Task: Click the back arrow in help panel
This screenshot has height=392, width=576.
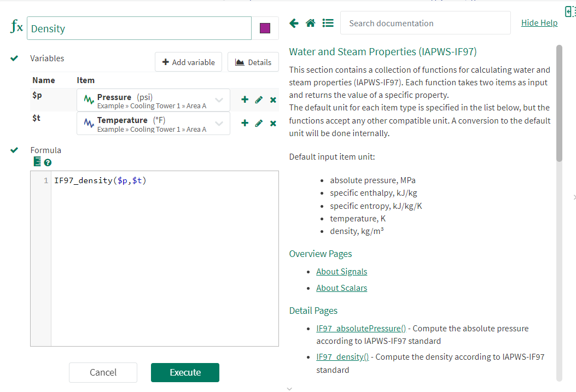Action: (x=294, y=23)
